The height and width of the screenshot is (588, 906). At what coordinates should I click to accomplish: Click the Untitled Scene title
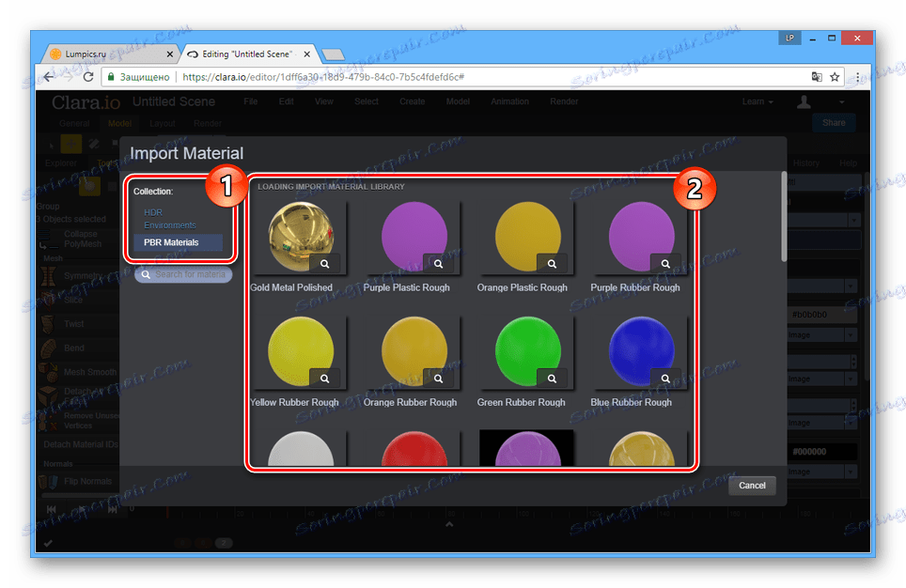click(173, 101)
